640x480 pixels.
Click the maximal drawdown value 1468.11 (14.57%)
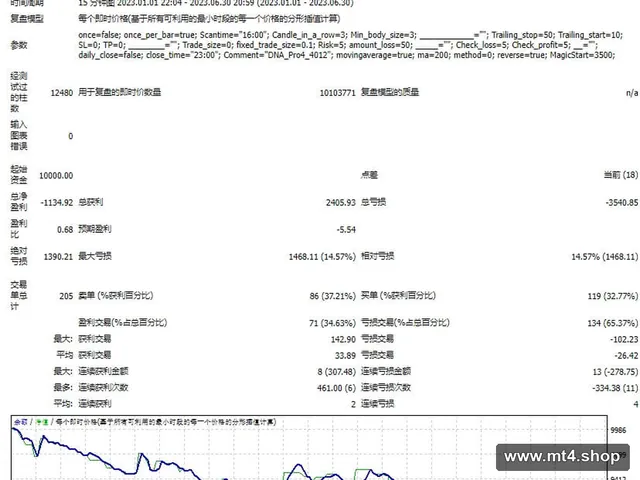pos(322,257)
